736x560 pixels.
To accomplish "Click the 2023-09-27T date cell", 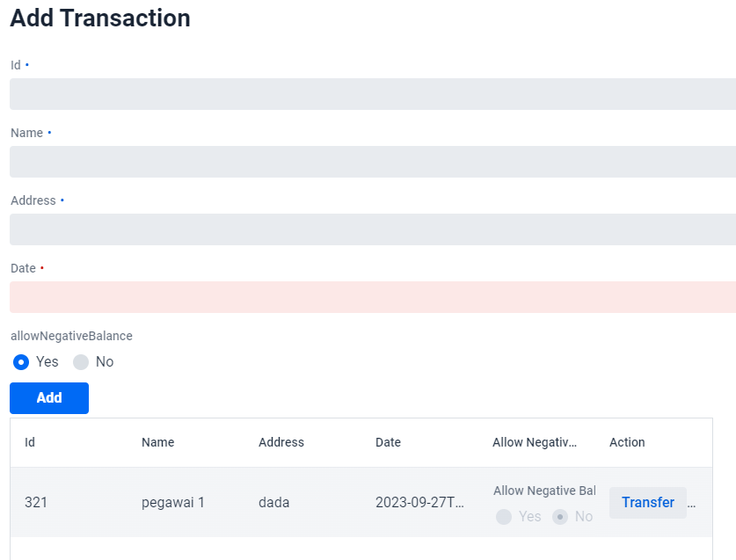I will pos(419,503).
